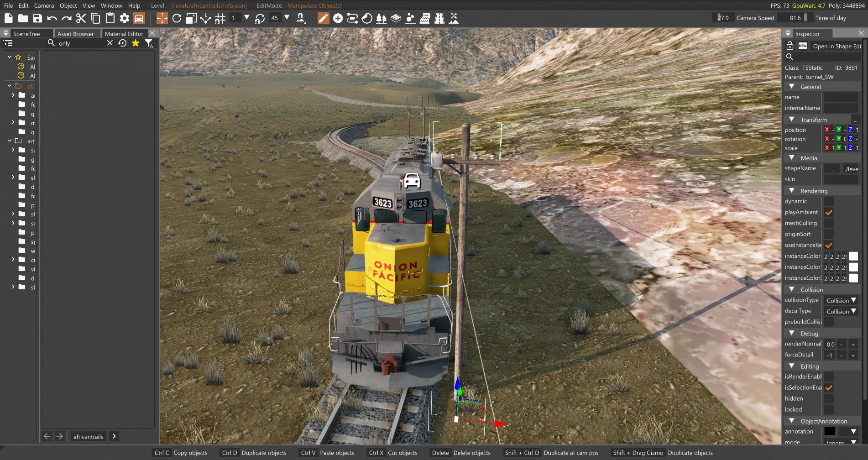This screenshot has height=460, width=868.
Task: Toggle grid snapping hash icon
Action: click(x=220, y=18)
